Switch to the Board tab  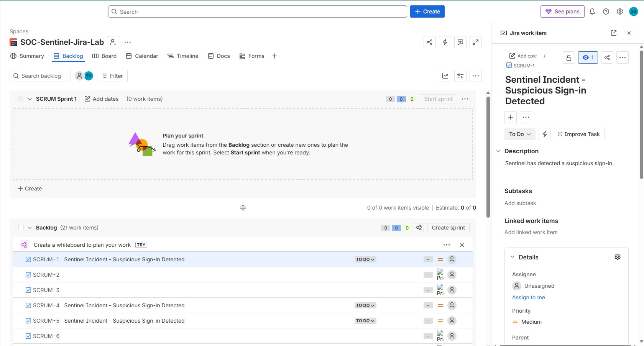click(105, 56)
